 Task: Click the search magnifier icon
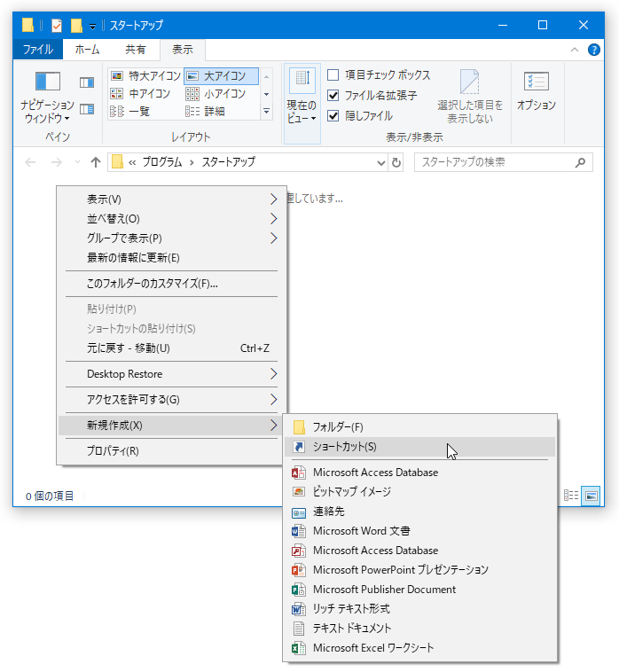(x=580, y=162)
